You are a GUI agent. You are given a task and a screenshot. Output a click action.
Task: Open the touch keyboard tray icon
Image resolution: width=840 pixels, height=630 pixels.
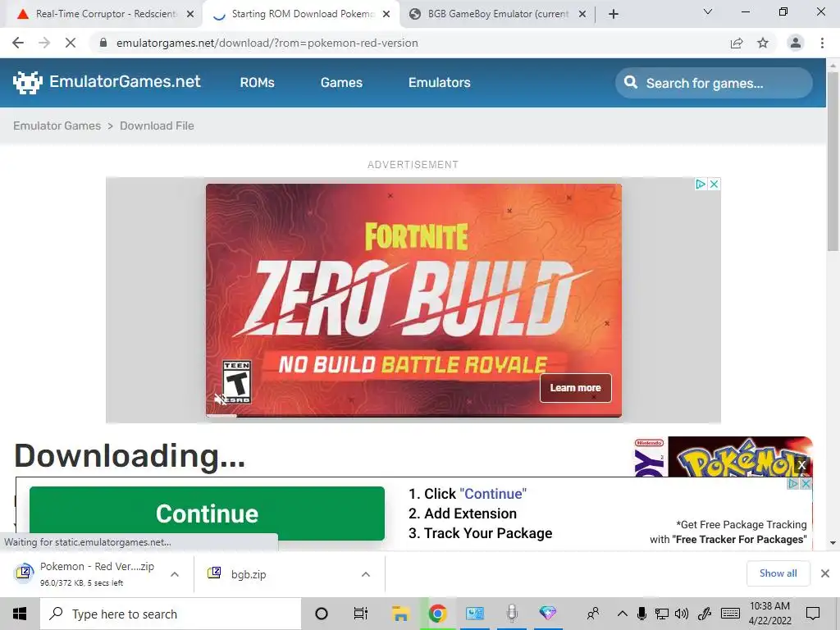[x=730, y=614]
